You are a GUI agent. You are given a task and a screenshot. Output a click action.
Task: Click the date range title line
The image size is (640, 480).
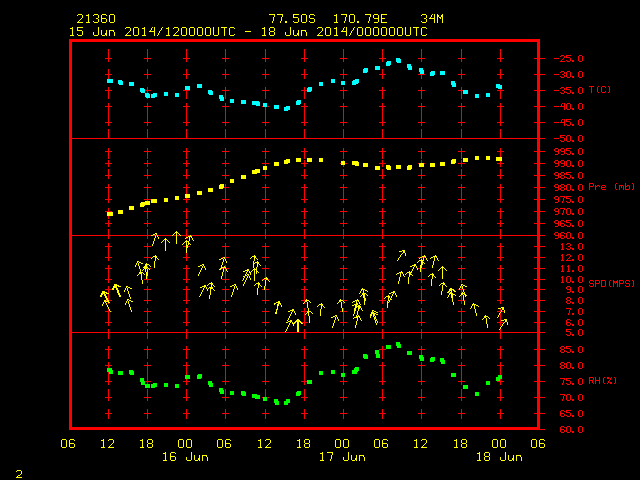(x=248, y=32)
